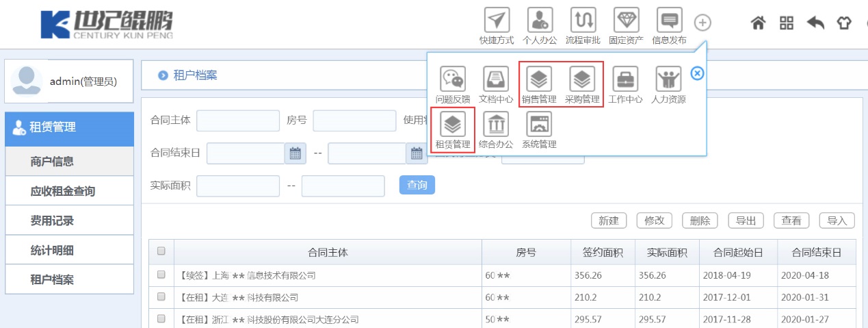Check the row for 【续签】上海 信息技术有限公司
The width and height of the screenshot is (868, 328).
(x=161, y=275)
